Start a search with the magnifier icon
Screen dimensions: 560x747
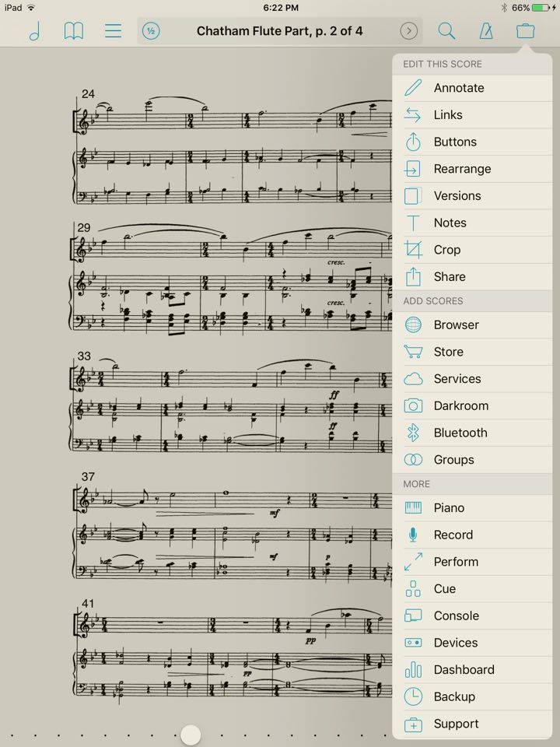(x=447, y=31)
